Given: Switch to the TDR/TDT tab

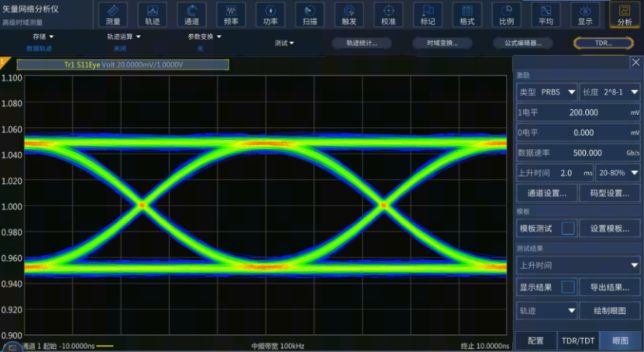Looking at the screenshot, I should click(577, 340).
